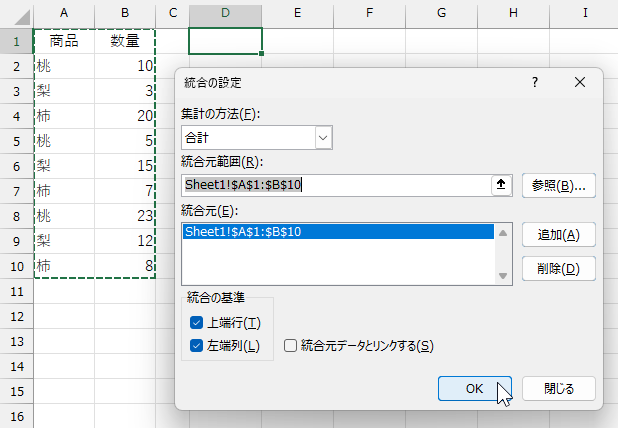
Task: Click the 追加(A) button
Action: click(x=559, y=235)
